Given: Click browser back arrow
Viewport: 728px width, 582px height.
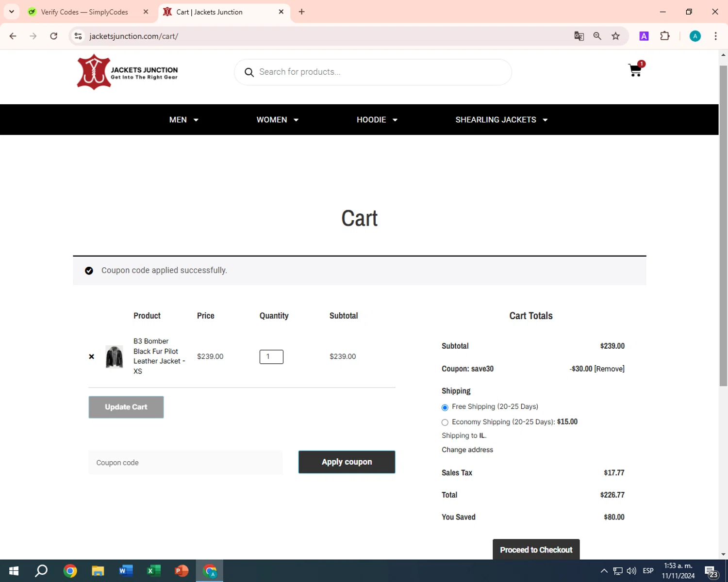Looking at the screenshot, I should click(13, 36).
